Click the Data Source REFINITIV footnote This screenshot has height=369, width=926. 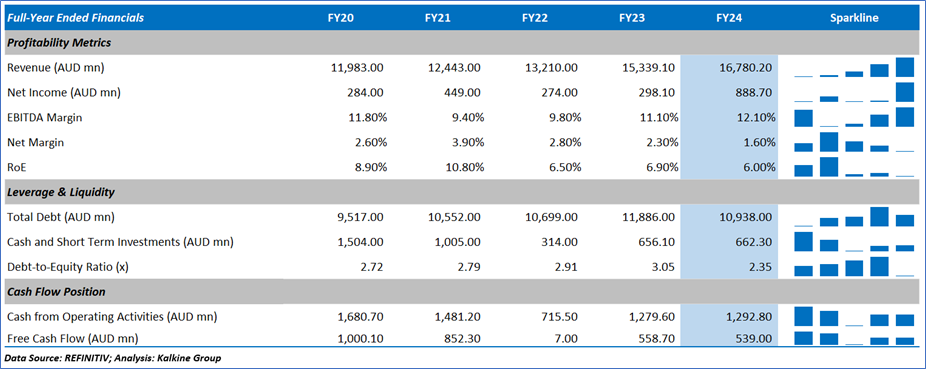click(x=113, y=358)
